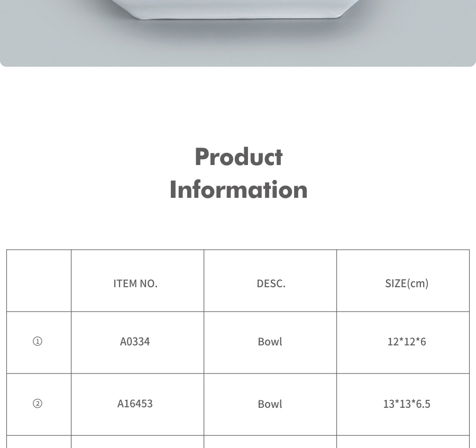Select the DESC. column header
Viewport: 476px width, 448px height.
coord(271,284)
